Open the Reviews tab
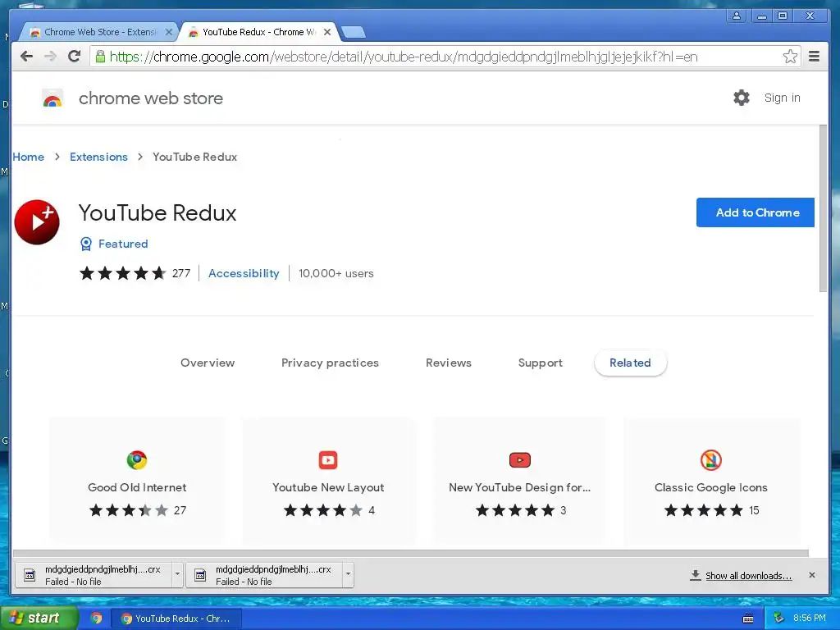The height and width of the screenshot is (630, 840). pos(449,363)
